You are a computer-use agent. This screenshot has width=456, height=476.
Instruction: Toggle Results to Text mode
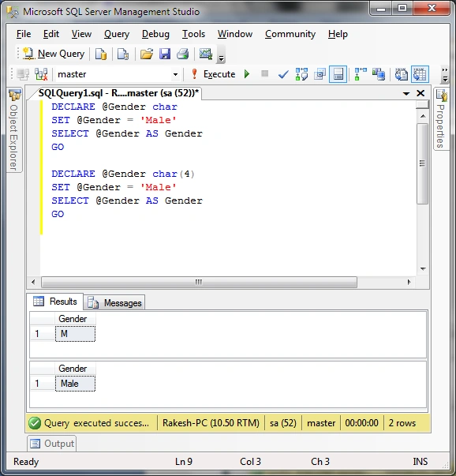point(401,74)
